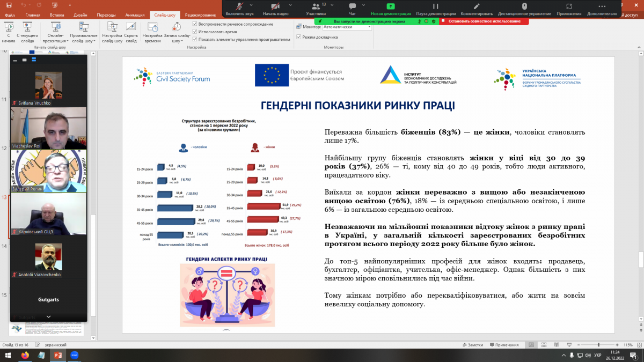Unmute microphone in Zoom toolbar
Screen dimensions: 644x362
click(x=240, y=8)
